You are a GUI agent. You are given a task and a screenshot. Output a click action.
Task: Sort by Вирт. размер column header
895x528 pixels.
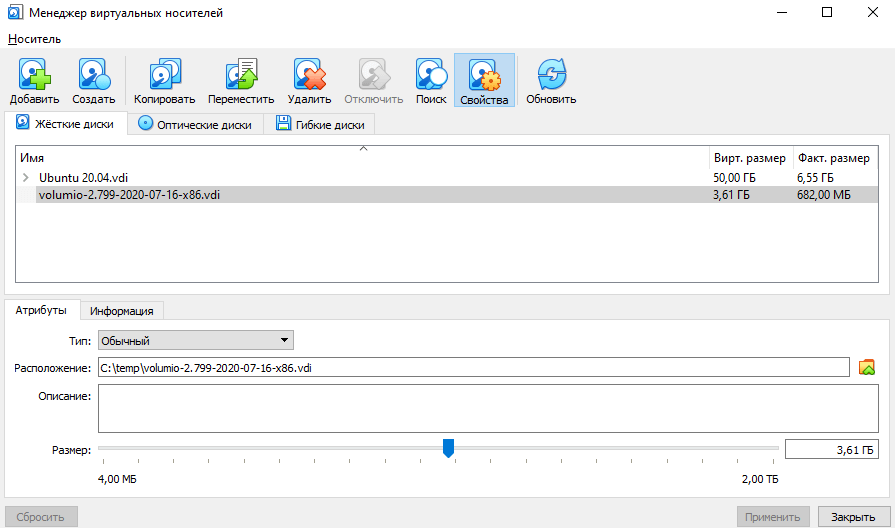[x=750, y=158]
